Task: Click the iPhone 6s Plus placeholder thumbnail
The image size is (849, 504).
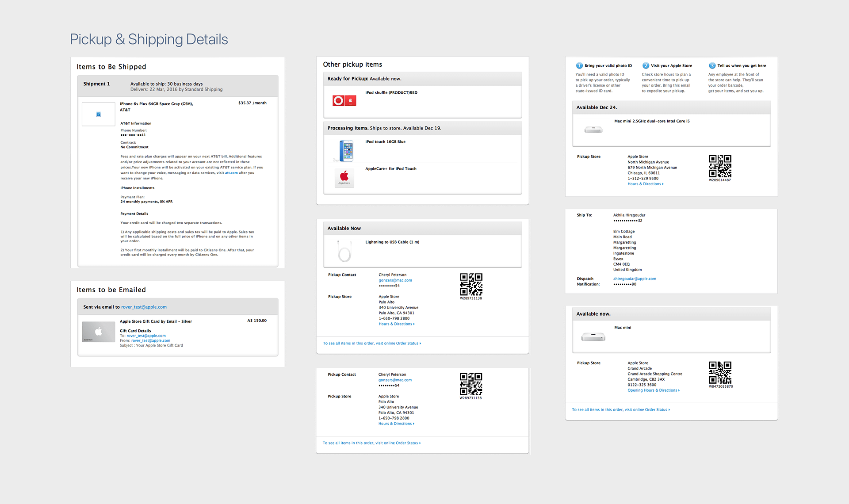Action: click(98, 114)
